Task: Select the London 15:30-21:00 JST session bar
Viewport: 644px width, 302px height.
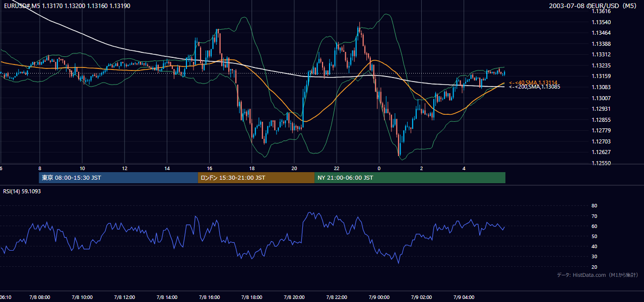Action: pos(256,178)
